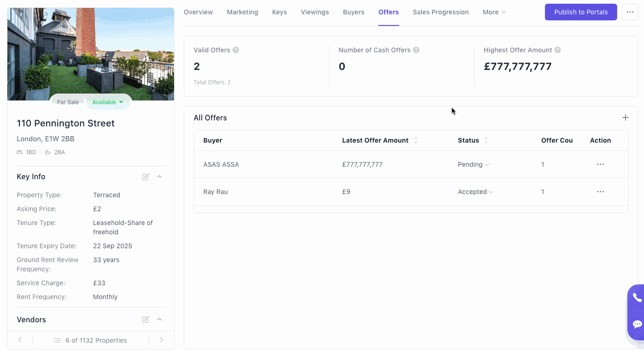
Task: Open chat bubble floating widget
Action: coord(637,324)
